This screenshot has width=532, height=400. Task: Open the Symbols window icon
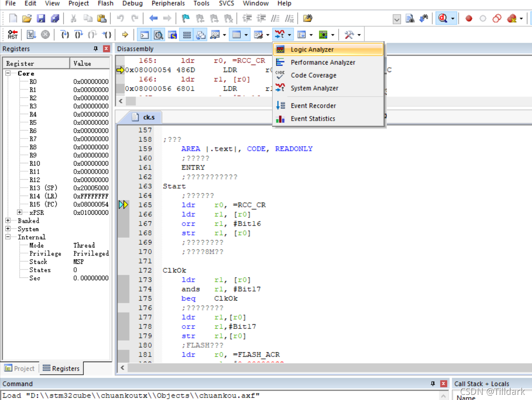coord(173,35)
